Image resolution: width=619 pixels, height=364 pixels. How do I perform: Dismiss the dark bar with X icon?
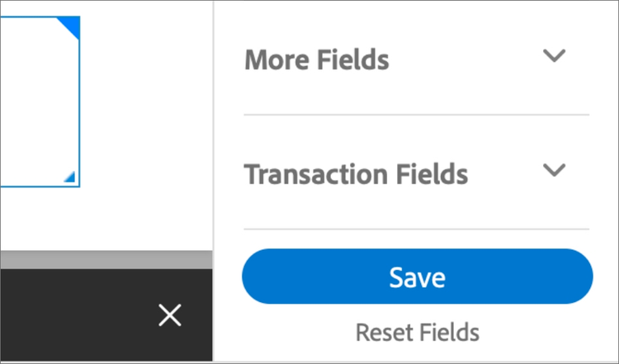(170, 314)
